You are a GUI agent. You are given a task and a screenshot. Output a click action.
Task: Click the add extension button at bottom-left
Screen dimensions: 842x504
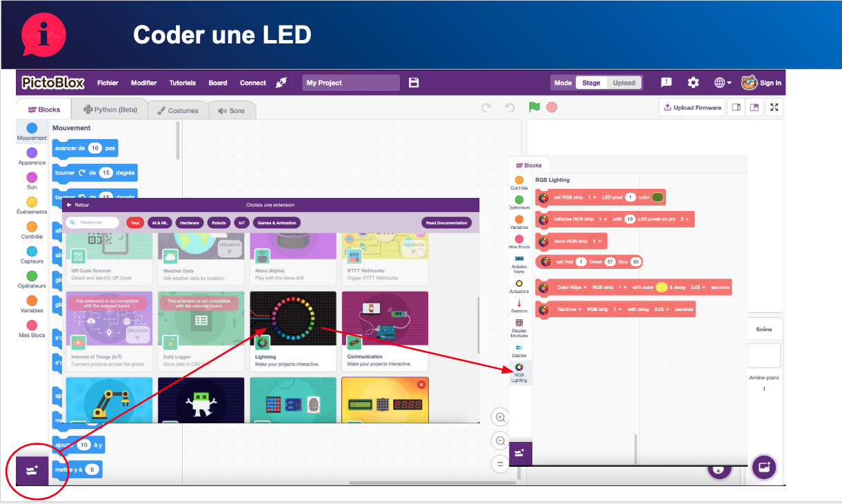point(32,470)
